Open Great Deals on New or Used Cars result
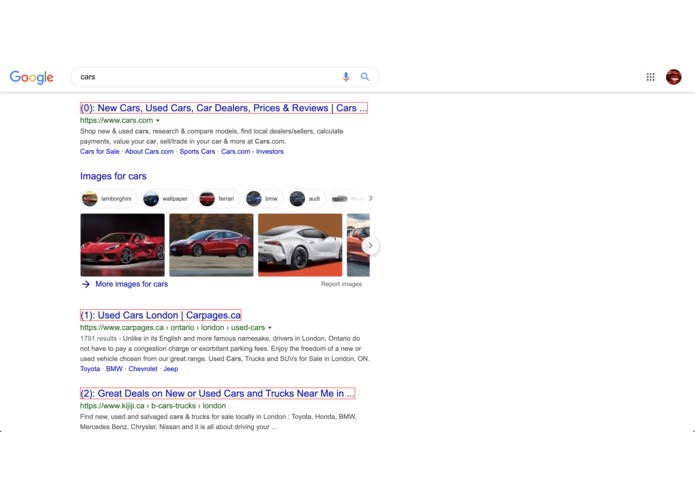Screen dimensions: 695x494 point(218,393)
